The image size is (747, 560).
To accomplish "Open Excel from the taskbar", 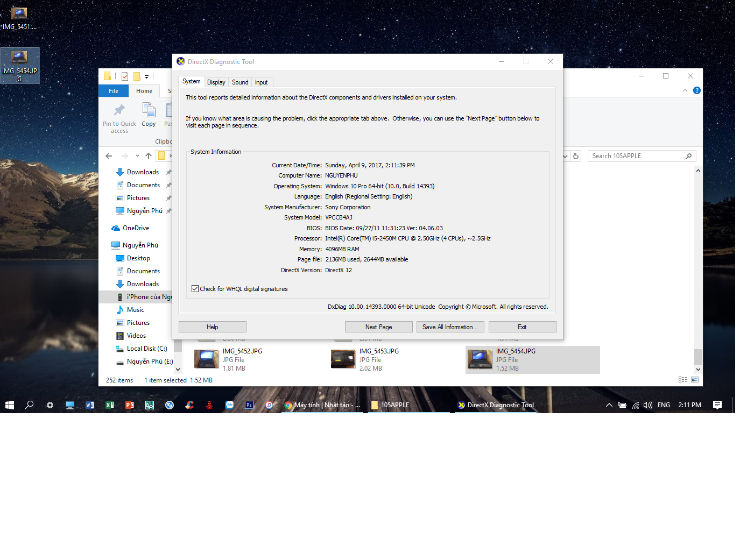I will (x=110, y=405).
